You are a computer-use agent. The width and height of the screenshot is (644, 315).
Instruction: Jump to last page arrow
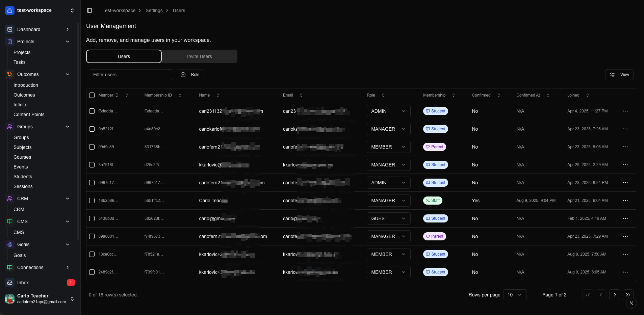click(628, 295)
